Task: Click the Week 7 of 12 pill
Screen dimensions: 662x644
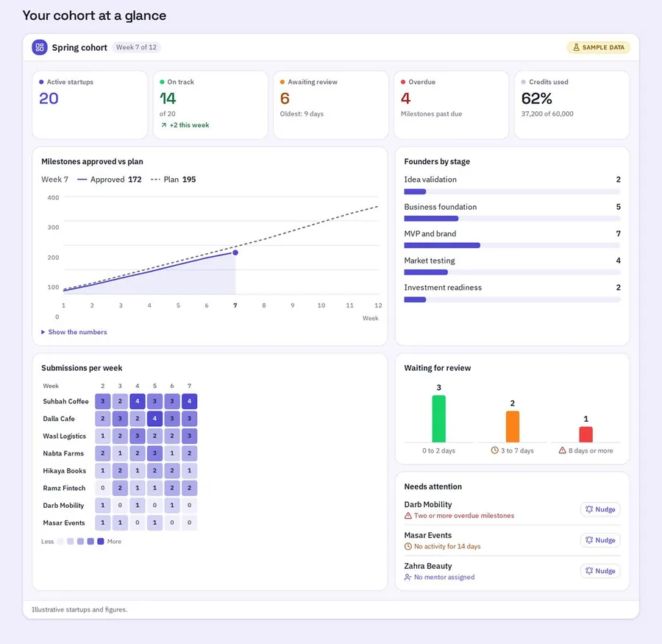Action: point(136,47)
